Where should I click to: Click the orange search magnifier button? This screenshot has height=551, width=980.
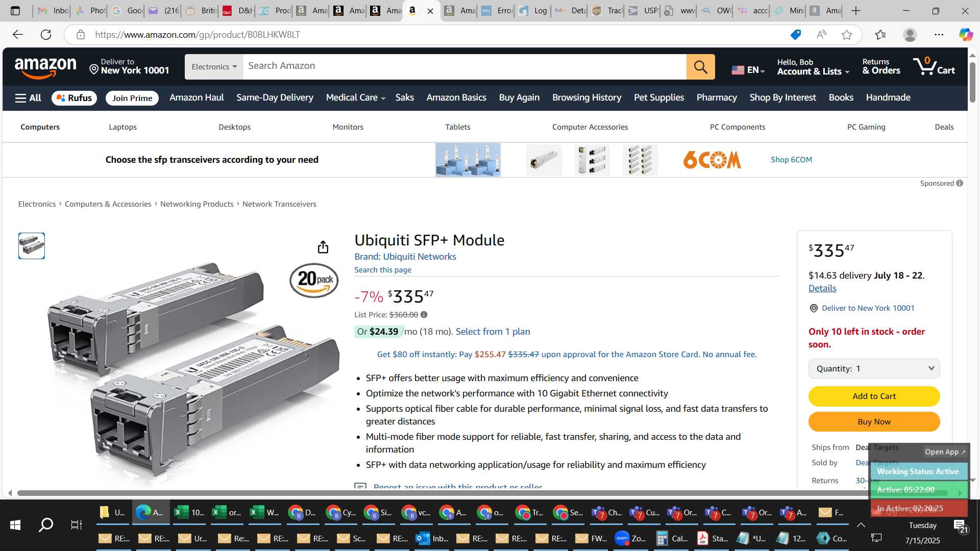[700, 67]
